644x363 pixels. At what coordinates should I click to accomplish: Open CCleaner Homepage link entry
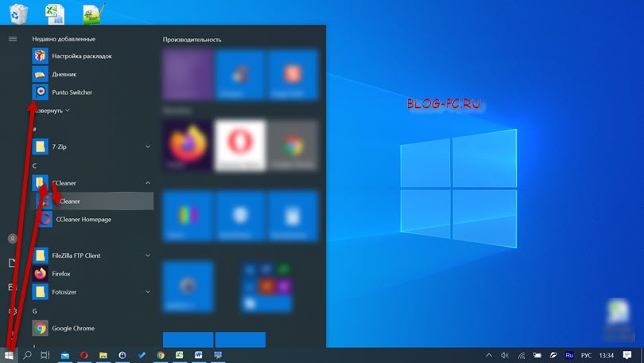83,220
